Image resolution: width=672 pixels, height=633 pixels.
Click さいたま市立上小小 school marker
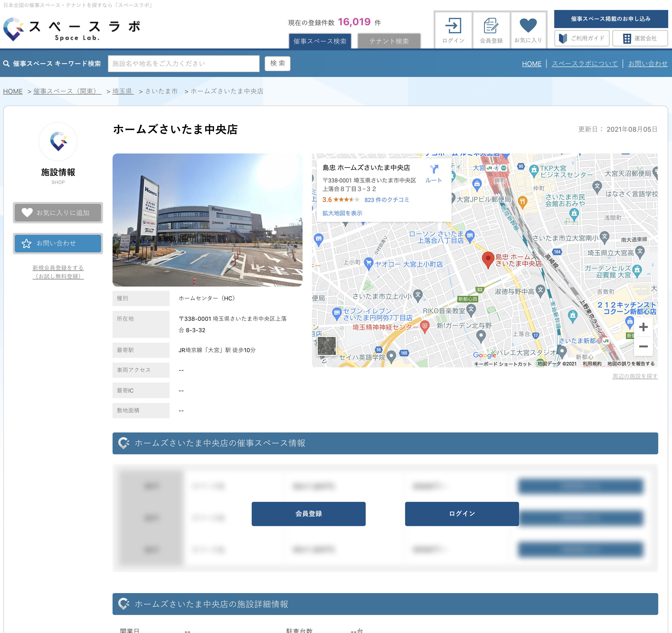(418, 296)
